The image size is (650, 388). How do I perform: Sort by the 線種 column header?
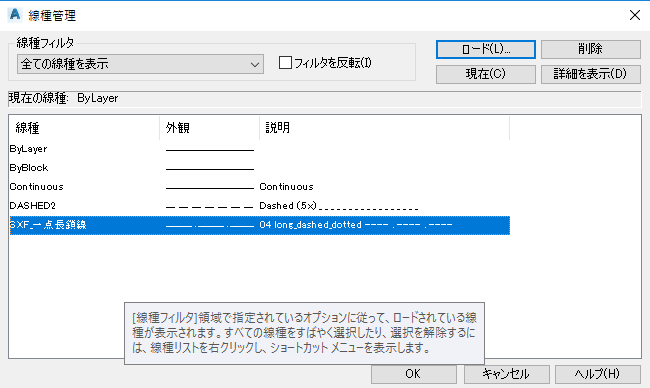pos(84,128)
